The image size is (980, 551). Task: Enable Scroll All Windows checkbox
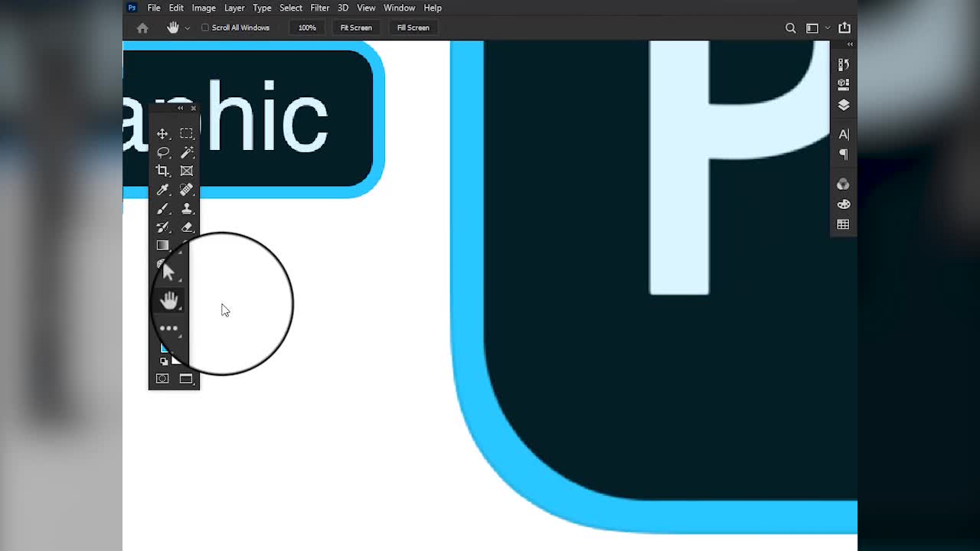coord(205,28)
